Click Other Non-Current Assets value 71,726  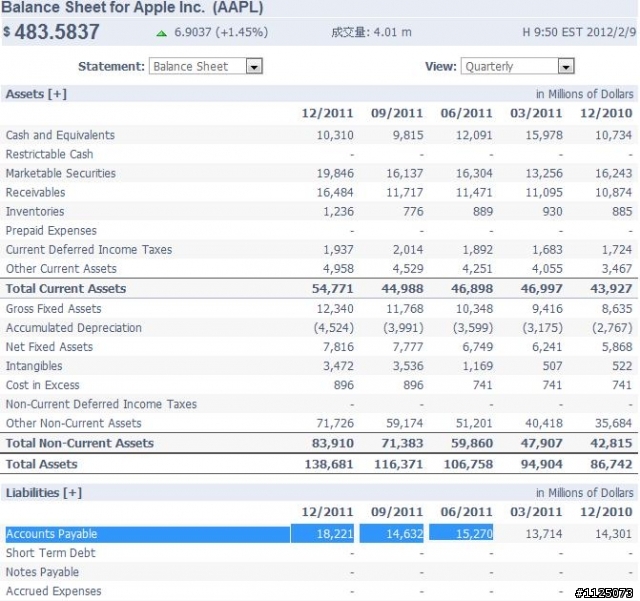335,423
